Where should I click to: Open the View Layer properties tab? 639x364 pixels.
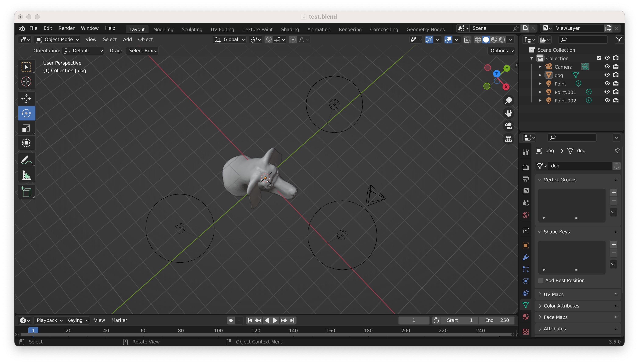click(x=526, y=191)
